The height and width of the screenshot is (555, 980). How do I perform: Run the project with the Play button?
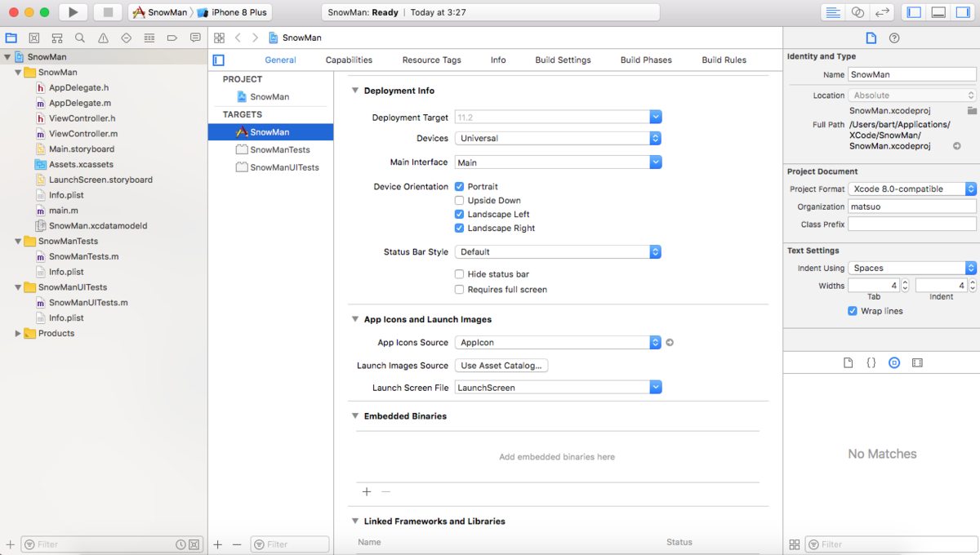coord(73,12)
